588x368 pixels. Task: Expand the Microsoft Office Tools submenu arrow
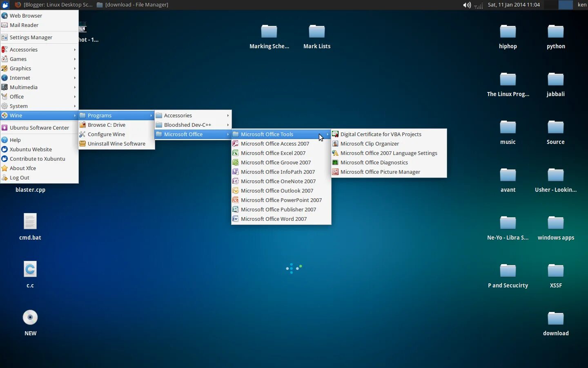point(327,134)
